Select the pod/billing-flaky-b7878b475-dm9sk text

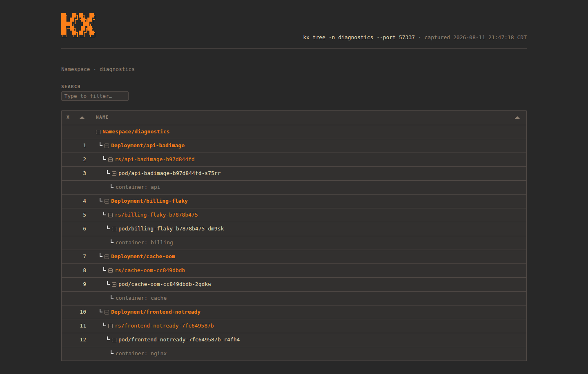(171, 229)
